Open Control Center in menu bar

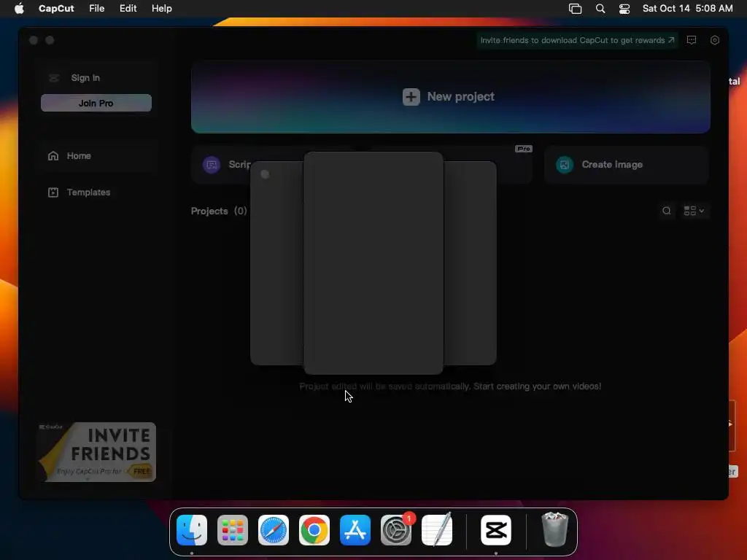(624, 9)
